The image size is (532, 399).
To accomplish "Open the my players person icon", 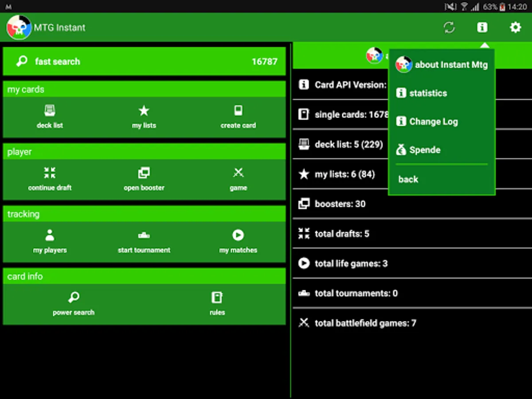I will coord(50,235).
